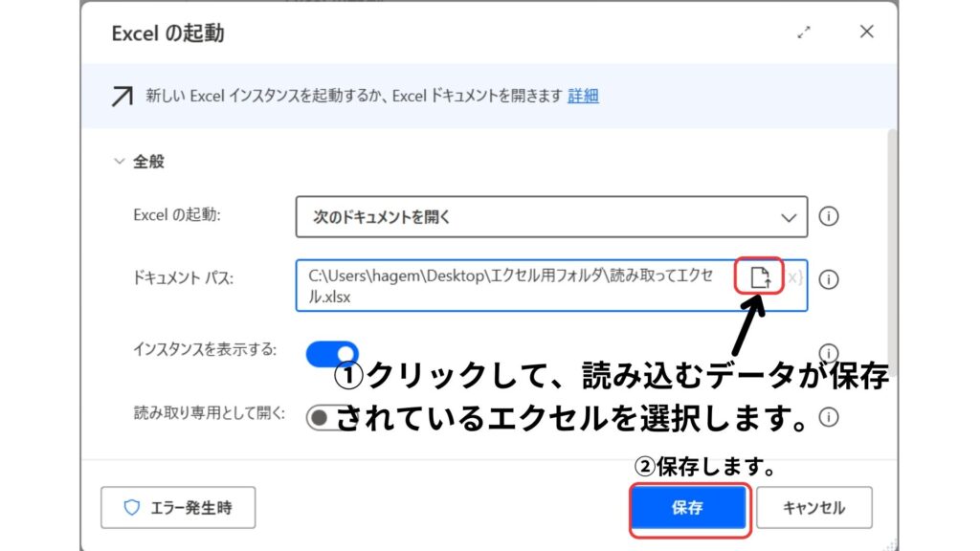The height and width of the screenshot is (551, 980).
Task: Click the file browse icon in Document path
Action: click(759, 276)
